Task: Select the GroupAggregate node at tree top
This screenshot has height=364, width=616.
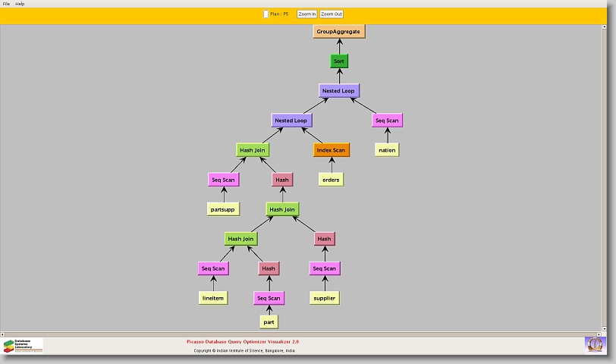Action: (x=339, y=32)
